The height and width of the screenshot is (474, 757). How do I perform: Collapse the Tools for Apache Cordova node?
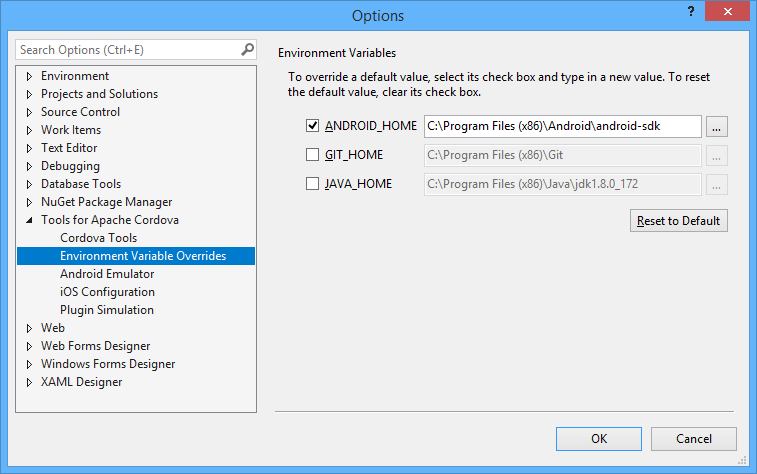(x=29, y=220)
